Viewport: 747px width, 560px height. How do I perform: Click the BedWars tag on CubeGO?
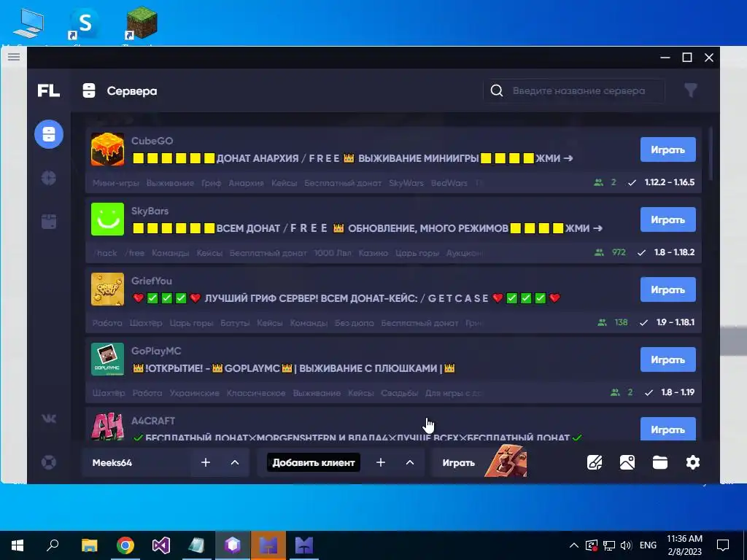point(449,183)
